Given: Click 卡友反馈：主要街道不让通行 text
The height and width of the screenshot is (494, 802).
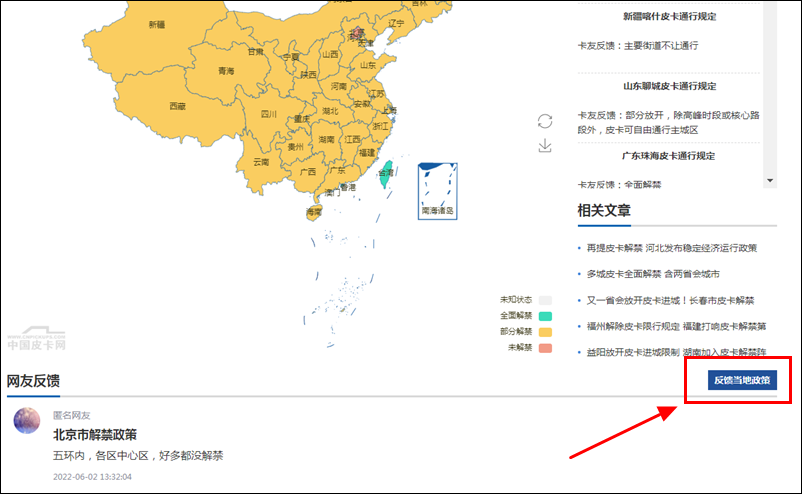Looking at the screenshot, I should (x=638, y=46).
